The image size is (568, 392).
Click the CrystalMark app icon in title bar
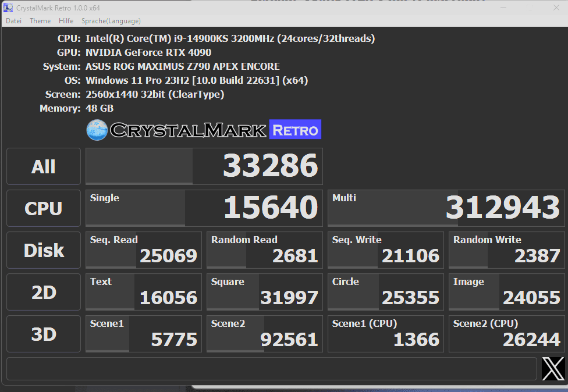8,8
